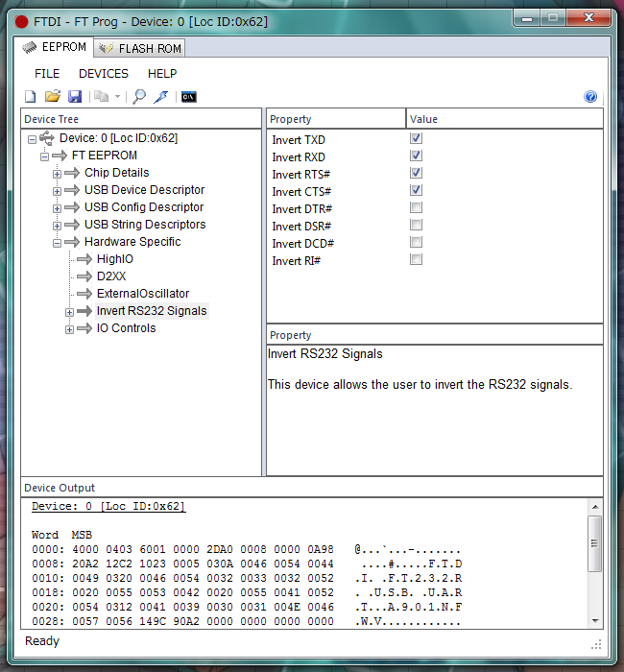Close the FT Prog window
Viewport: 624px width, 672px height.
[x=588, y=17]
